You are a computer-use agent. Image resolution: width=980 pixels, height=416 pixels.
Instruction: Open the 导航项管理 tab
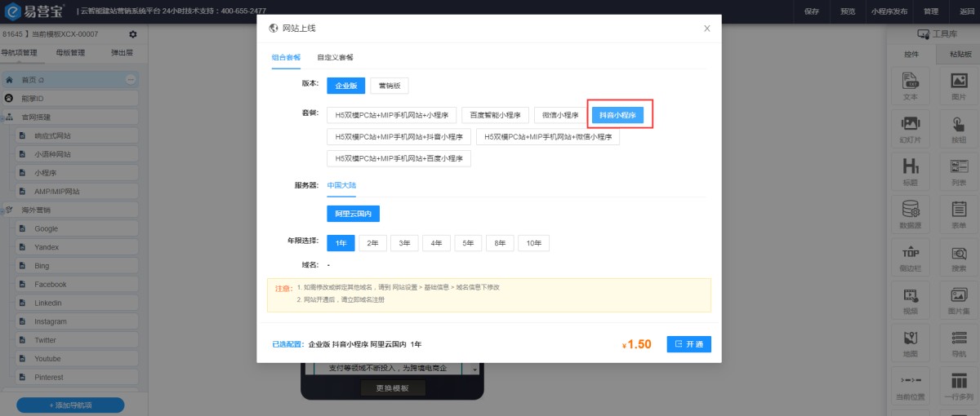click(18, 52)
